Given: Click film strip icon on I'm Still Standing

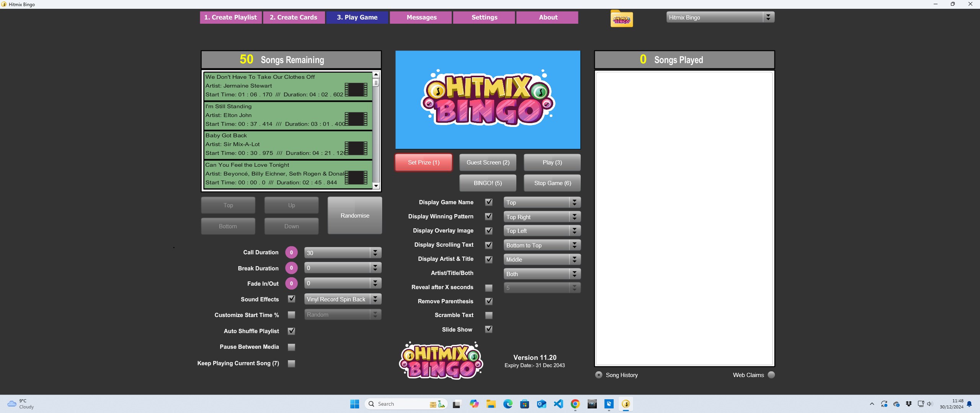Looking at the screenshot, I should point(356,119).
